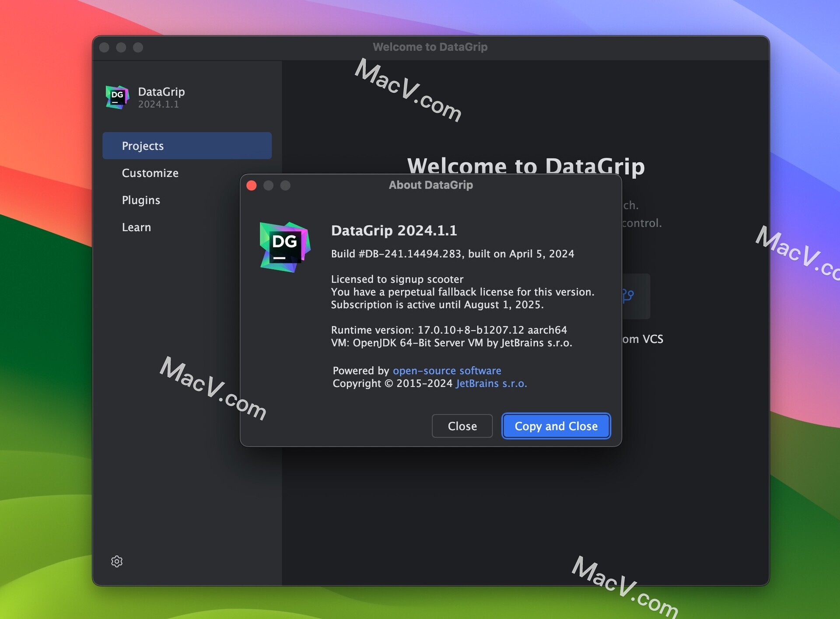The height and width of the screenshot is (619, 840).
Task: Switch to the Customize section
Action: pyautogui.click(x=150, y=173)
